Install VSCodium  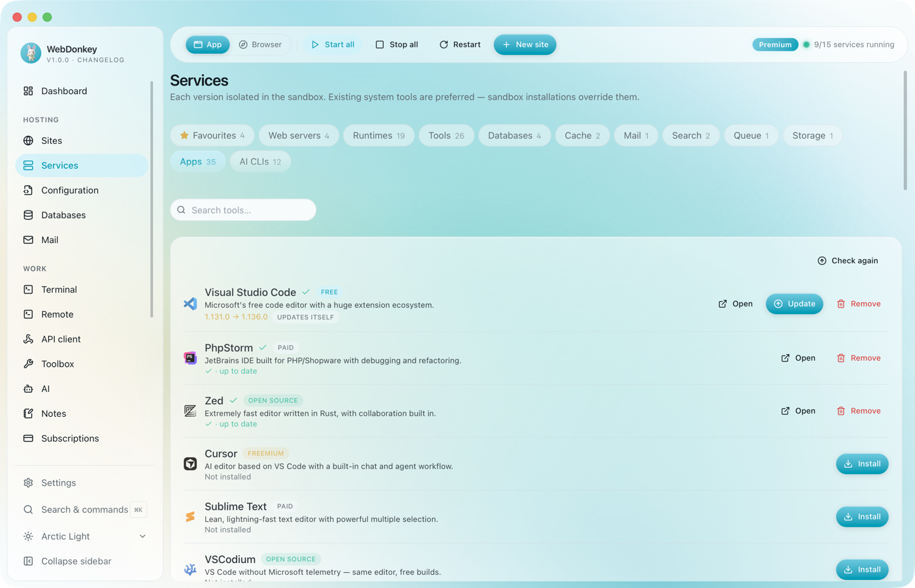(x=862, y=570)
